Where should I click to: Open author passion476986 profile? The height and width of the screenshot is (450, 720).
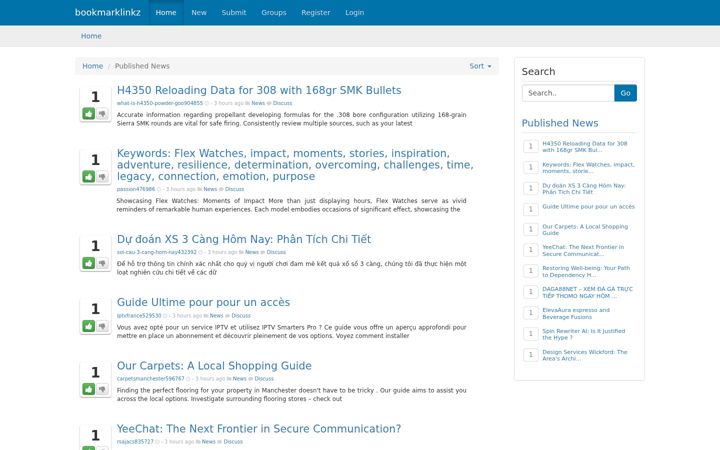[x=135, y=189]
